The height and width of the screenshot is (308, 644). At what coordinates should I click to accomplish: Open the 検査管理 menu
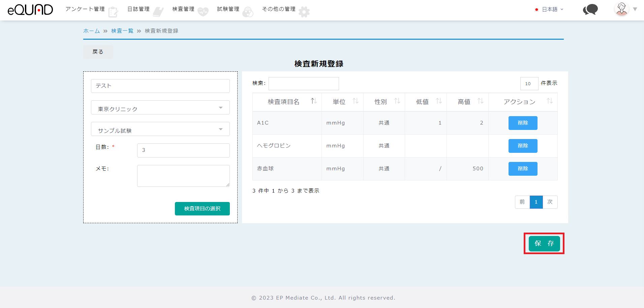183,9
